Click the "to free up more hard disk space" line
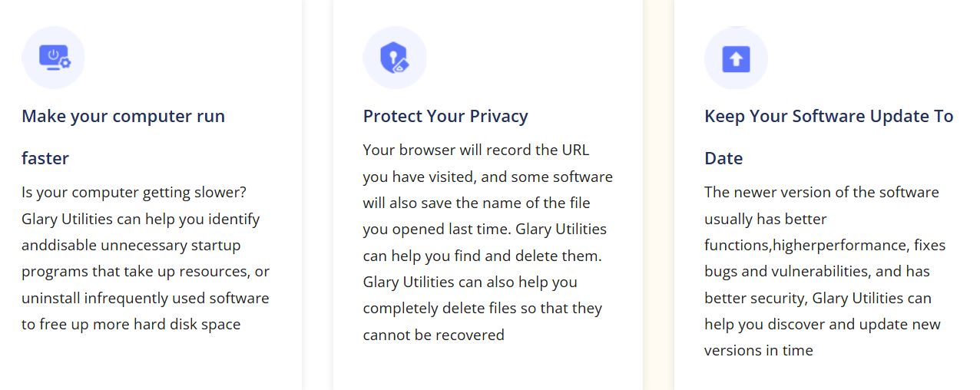This screenshot has width=980, height=390. 131,324
